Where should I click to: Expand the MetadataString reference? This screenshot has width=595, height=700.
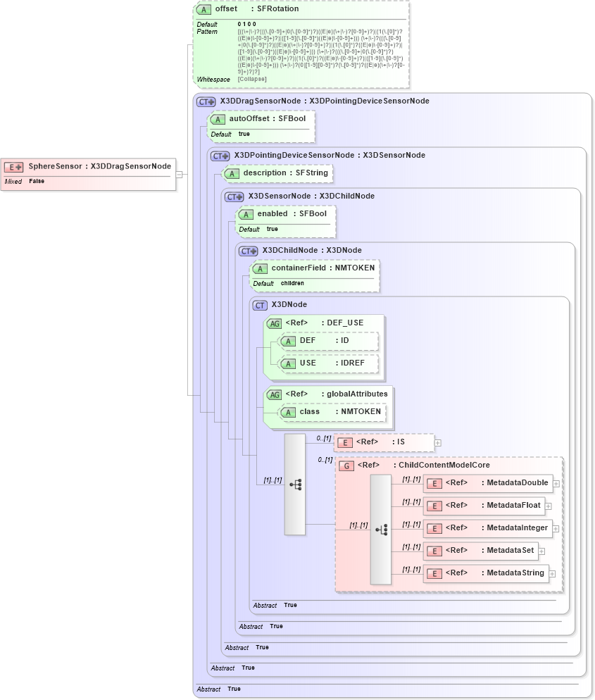(552, 574)
